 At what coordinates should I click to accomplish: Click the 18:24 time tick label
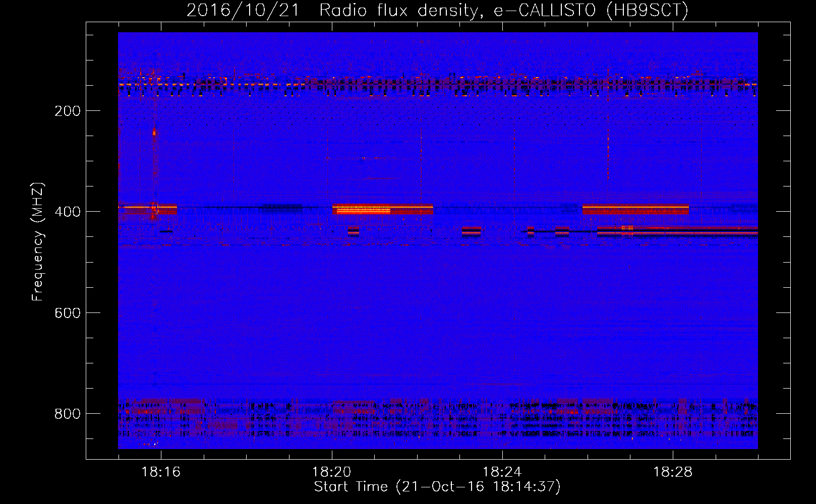click(502, 472)
